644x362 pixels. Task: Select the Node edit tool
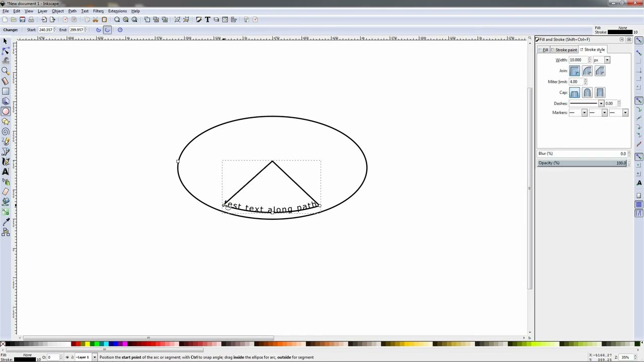pyautogui.click(x=6, y=51)
